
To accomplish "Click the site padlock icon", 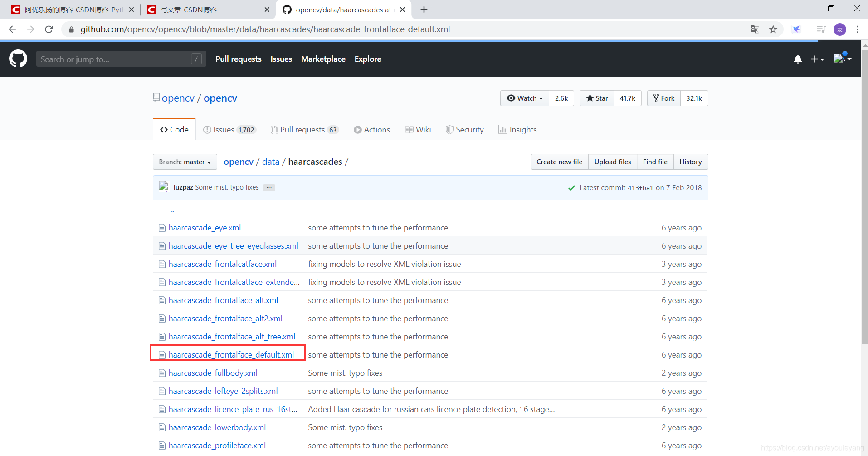I will 71,29.
